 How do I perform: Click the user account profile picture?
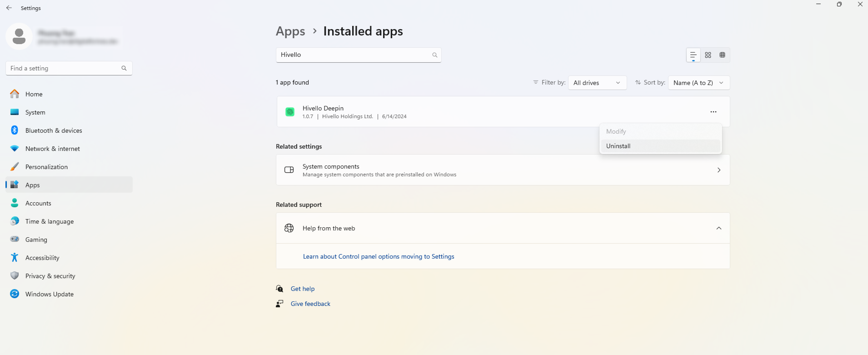coord(19,36)
